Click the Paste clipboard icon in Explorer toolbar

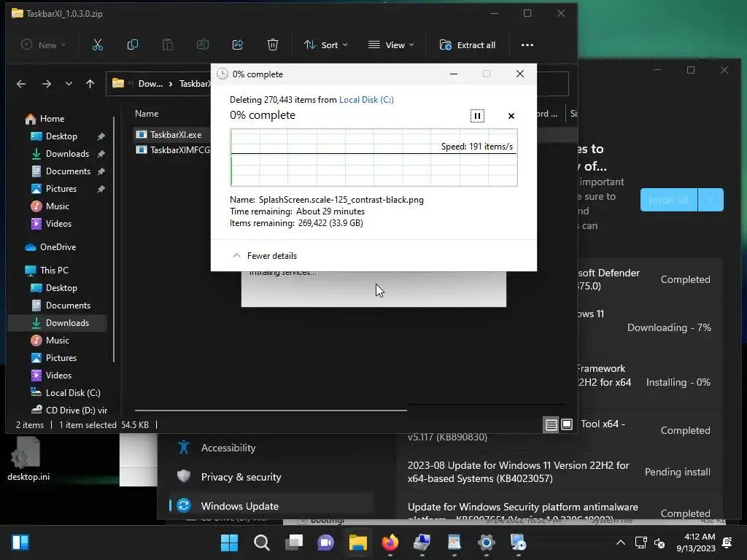pyautogui.click(x=167, y=44)
